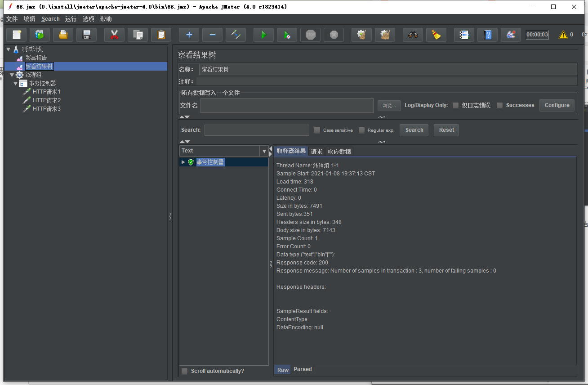Collapse the 测试计划 tree node arrow
588x385 pixels.
9,49
